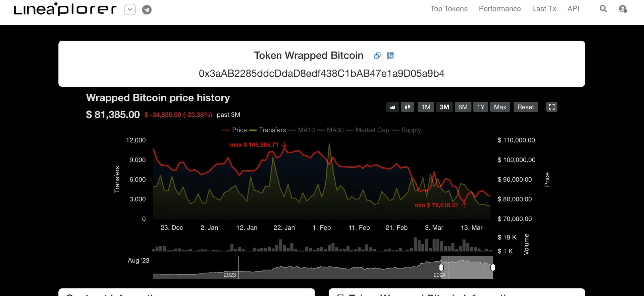Switch to area chart view
Image resolution: width=644 pixels, height=296 pixels.
(x=392, y=107)
